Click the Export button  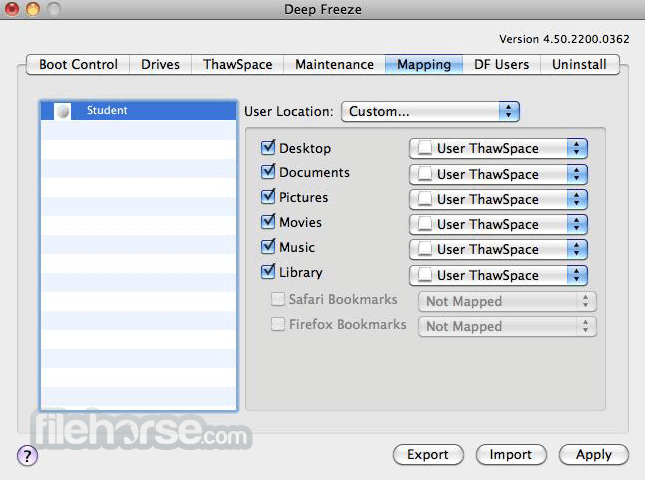coord(428,454)
